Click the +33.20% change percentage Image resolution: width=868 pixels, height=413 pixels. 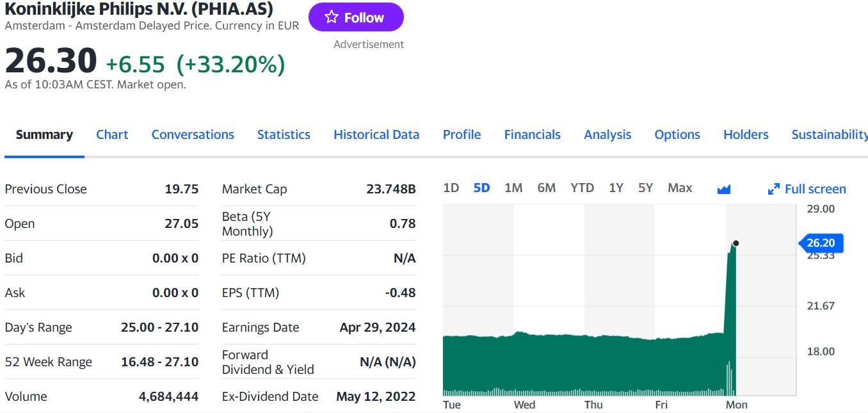click(230, 64)
